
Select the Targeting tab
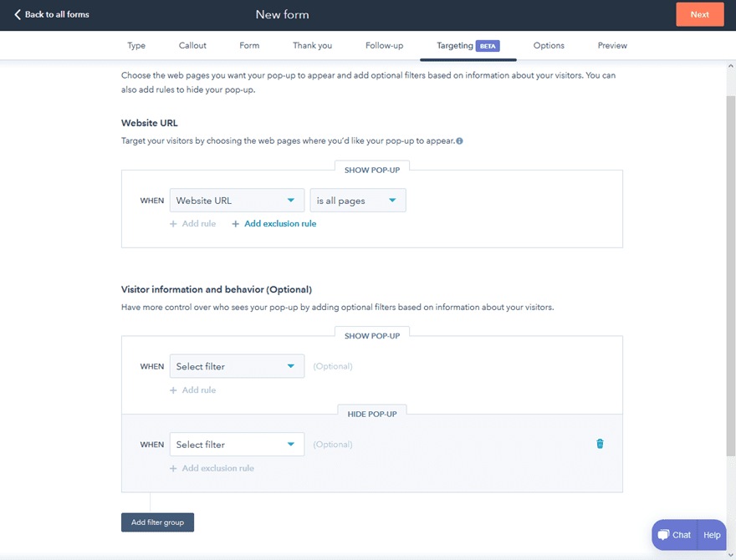click(468, 45)
